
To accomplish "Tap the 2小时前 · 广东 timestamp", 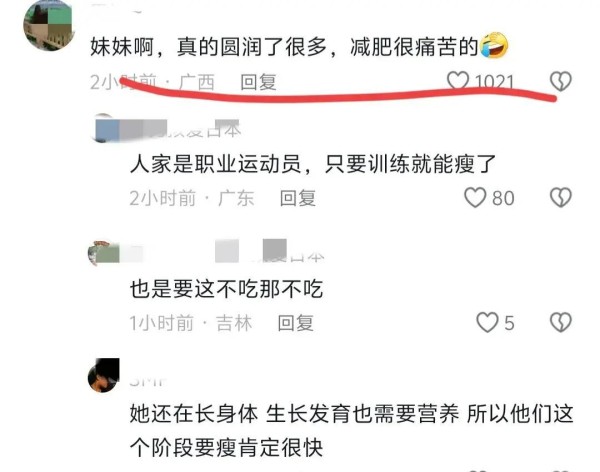I will coord(192,198).
